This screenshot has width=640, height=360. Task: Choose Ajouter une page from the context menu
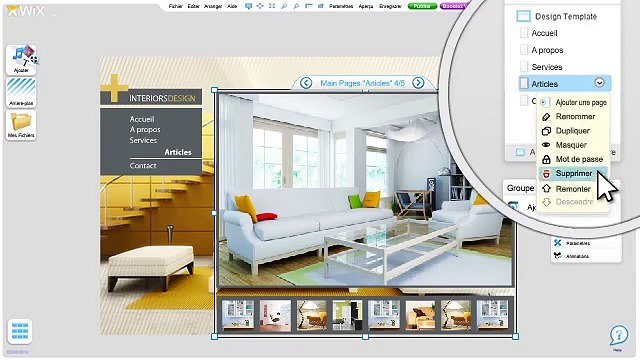[x=573, y=102]
